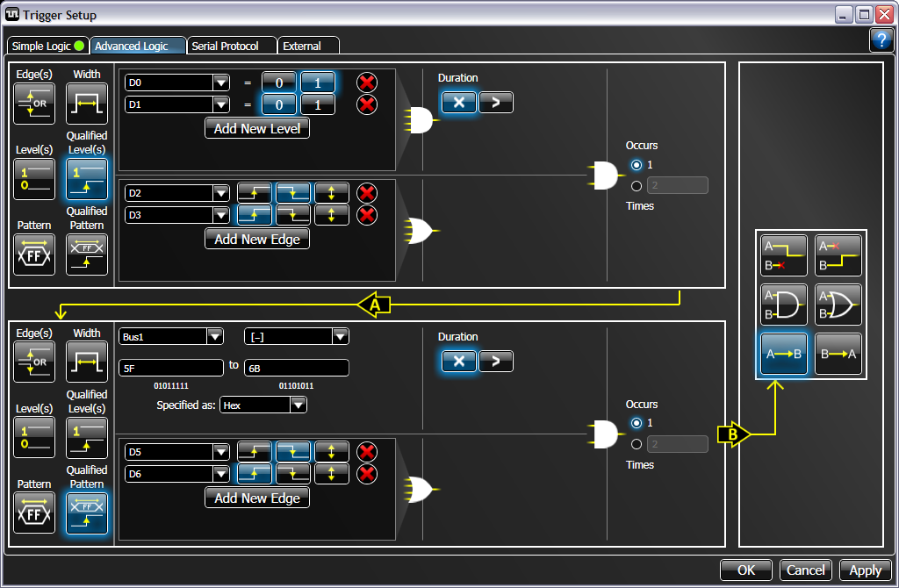Set section A Duration to greater-than

pyautogui.click(x=496, y=103)
